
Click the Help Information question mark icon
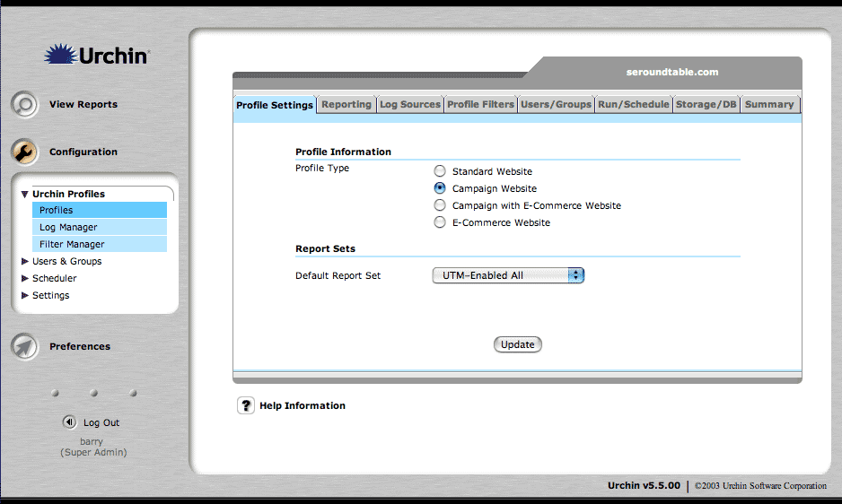[246, 405]
